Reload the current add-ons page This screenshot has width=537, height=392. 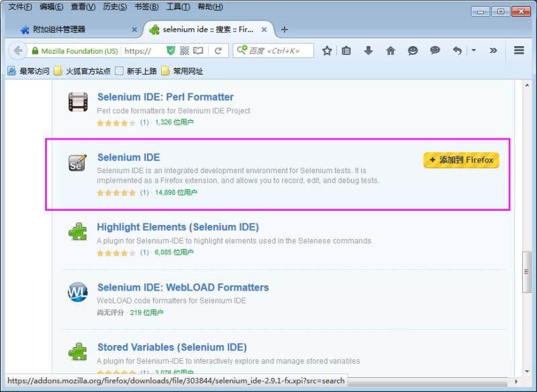pos(217,50)
